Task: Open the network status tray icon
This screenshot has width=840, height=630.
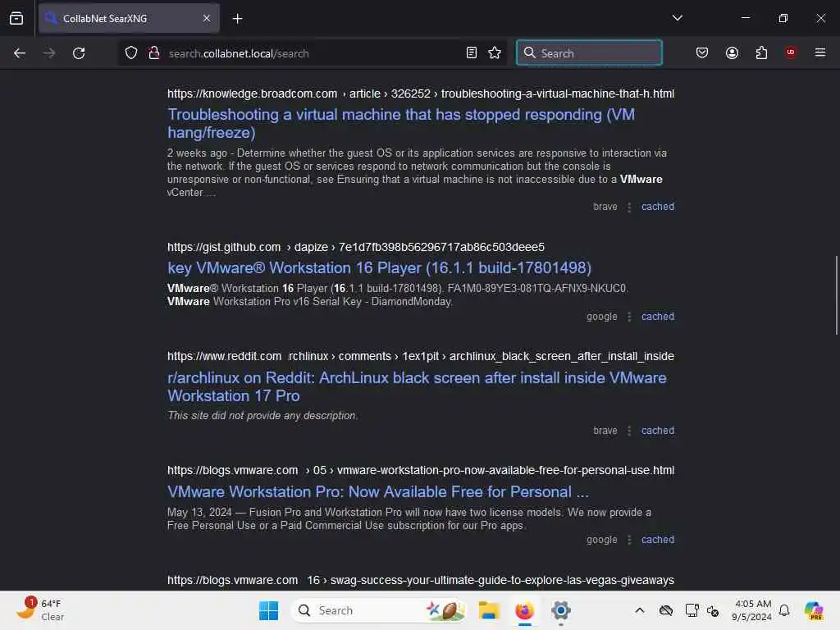Action: pyautogui.click(x=692, y=610)
